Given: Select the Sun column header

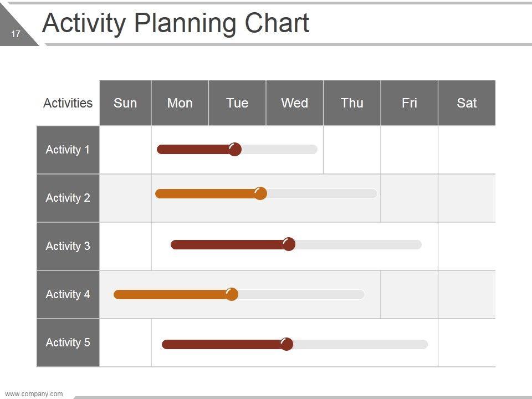Looking at the screenshot, I should [125, 103].
